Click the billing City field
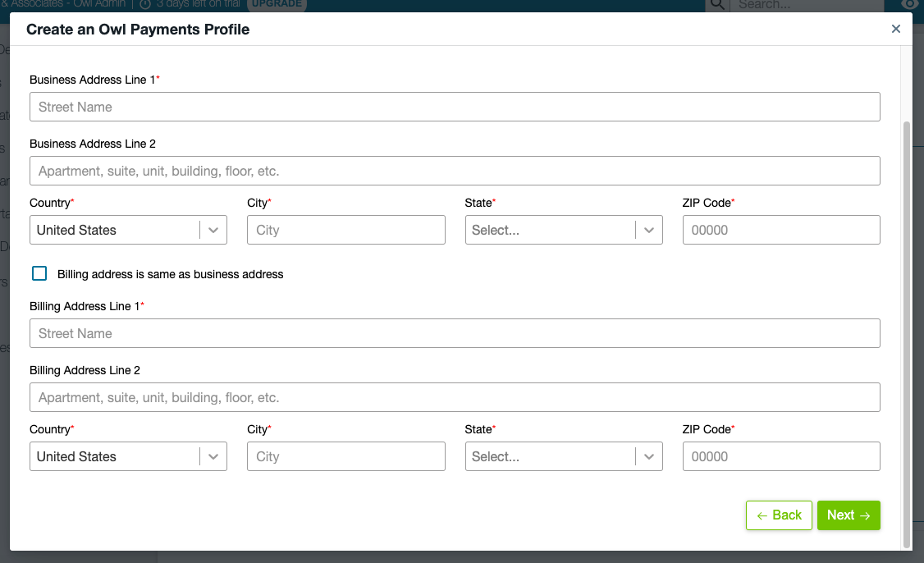This screenshot has width=924, height=563. [346, 456]
